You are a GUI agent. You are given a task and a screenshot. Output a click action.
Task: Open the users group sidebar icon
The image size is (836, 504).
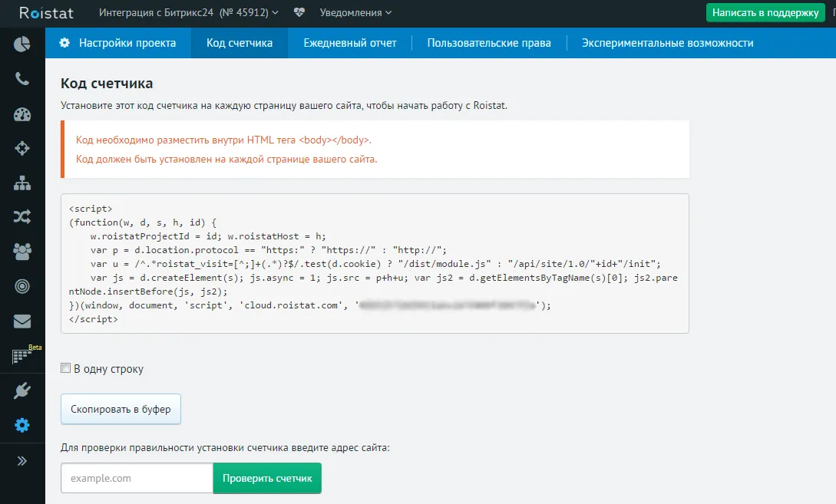tap(22, 251)
